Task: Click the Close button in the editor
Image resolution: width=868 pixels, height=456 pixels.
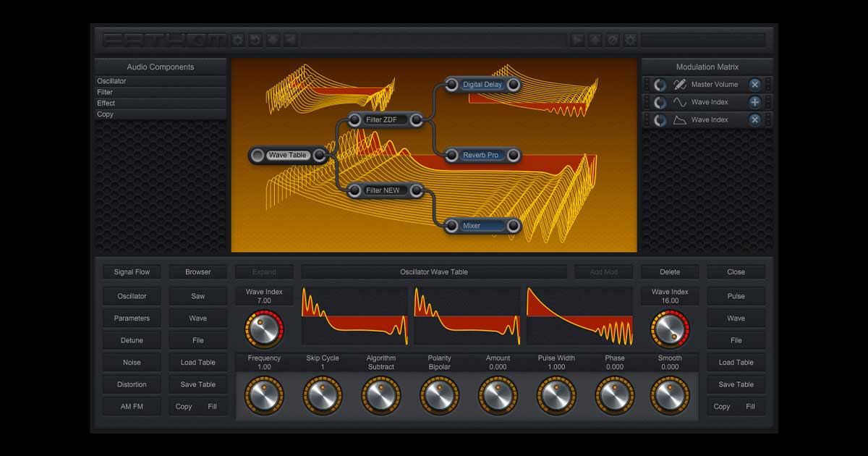Action: pos(736,272)
